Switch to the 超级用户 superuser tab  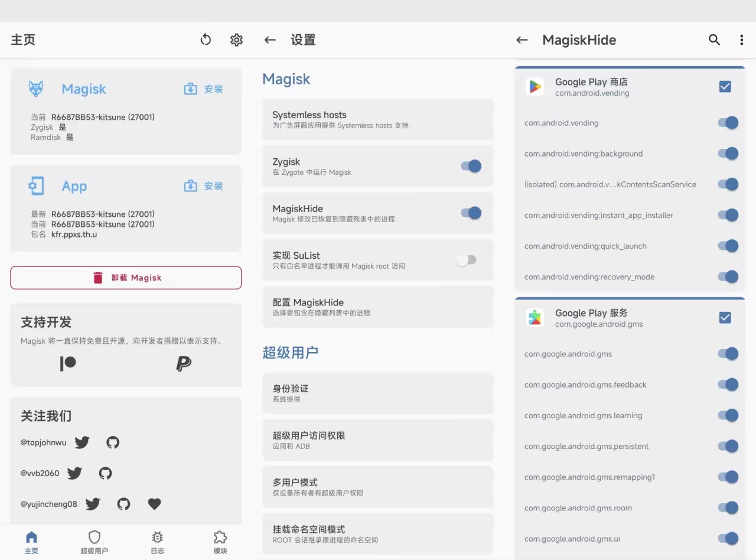coord(94,542)
